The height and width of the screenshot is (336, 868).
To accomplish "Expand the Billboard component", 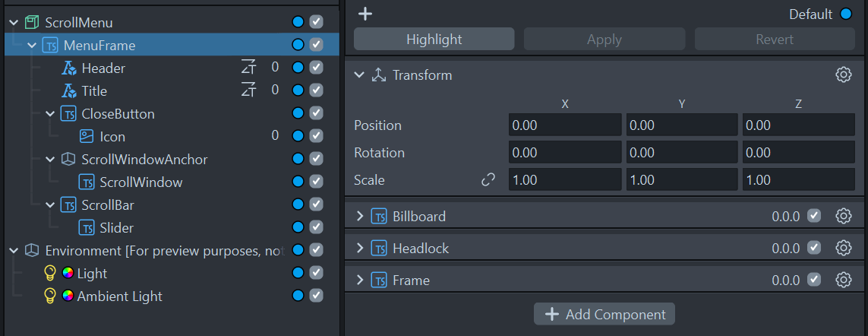I will (360, 217).
